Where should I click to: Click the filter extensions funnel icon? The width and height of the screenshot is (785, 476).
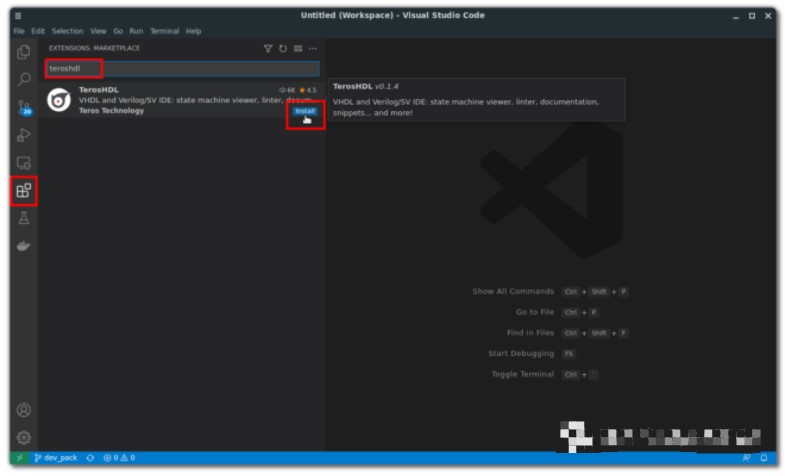point(268,49)
